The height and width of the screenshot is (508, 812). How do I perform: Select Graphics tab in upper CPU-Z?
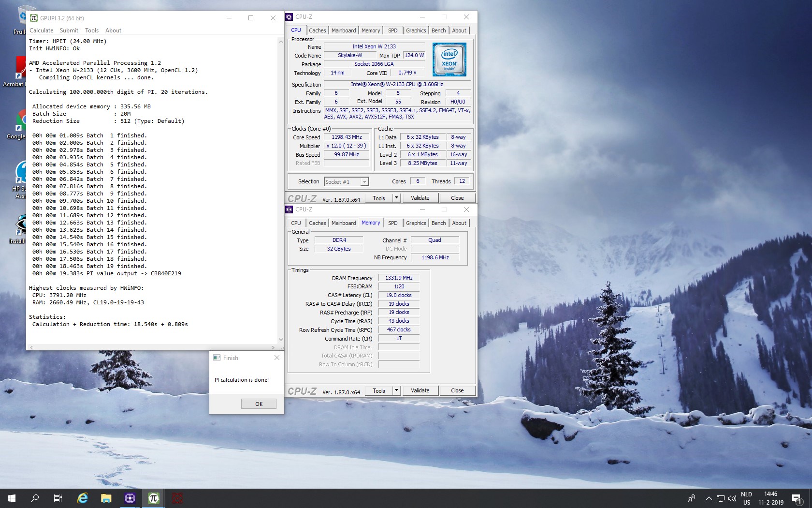416,30
